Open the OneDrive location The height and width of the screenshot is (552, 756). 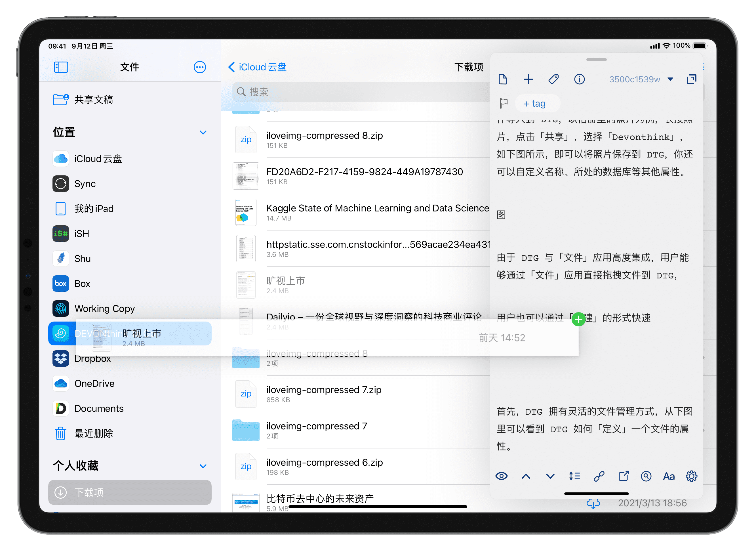click(130, 384)
